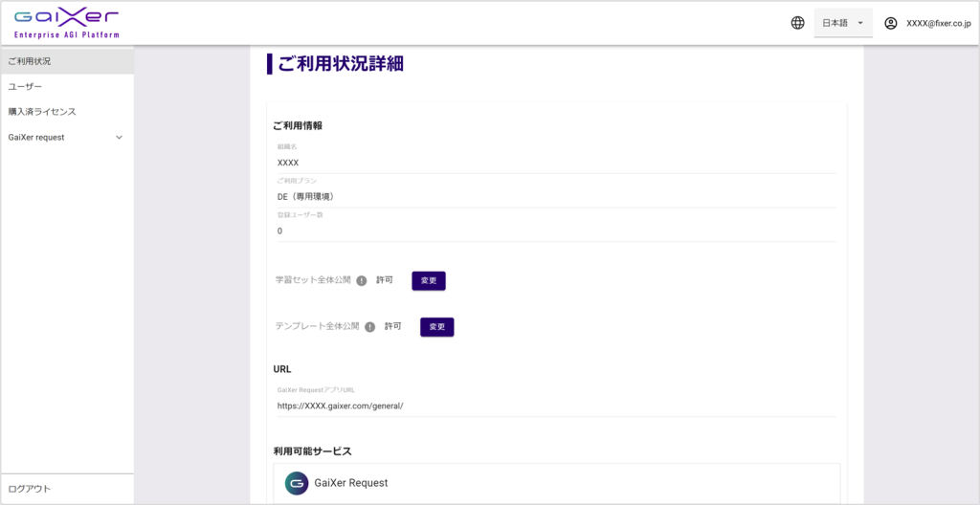Image resolution: width=980 pixels, height=505 pixels.
Task: Click the info icon beside テンプレート全体公開
Action: click(370, 327)
